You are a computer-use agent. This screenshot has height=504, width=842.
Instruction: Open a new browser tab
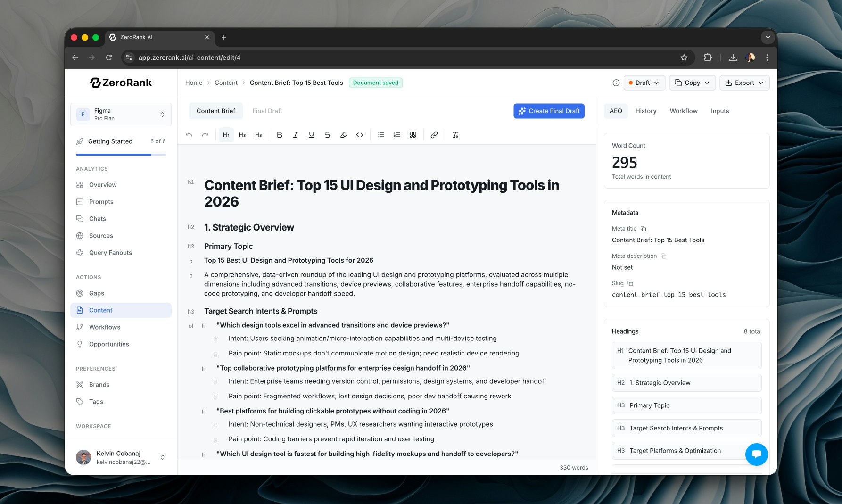click(224, 37)
